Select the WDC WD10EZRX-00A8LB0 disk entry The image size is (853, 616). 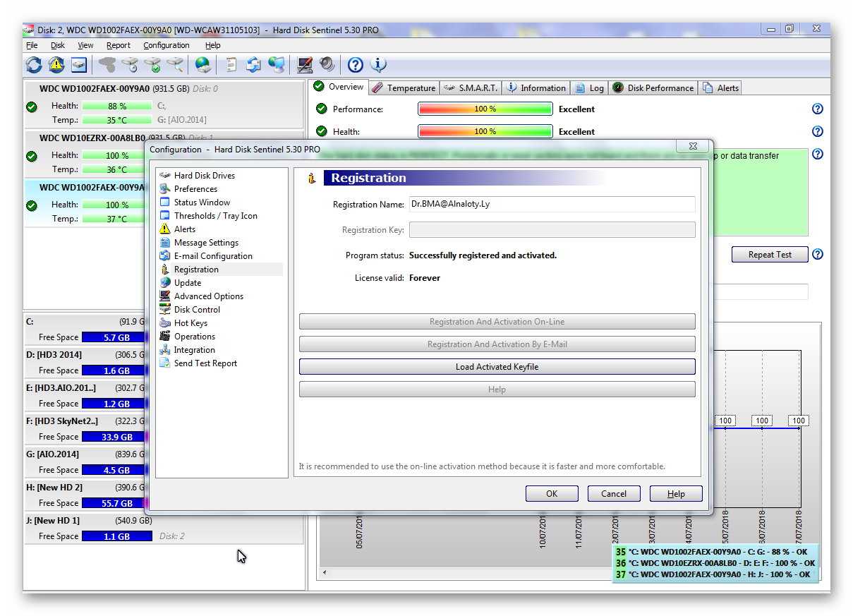pyautogui.click(x=164, y=155)
